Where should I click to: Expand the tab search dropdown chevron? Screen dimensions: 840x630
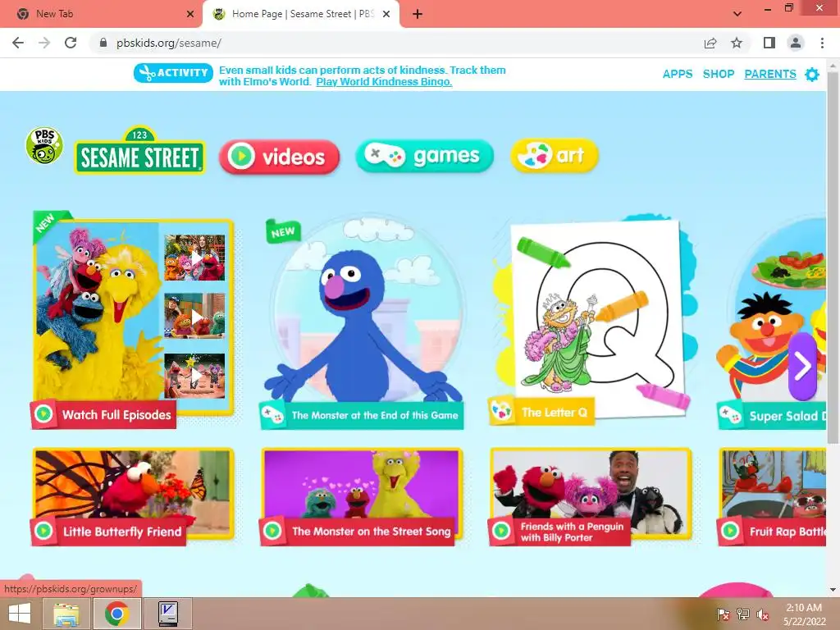tap(737, 14)
